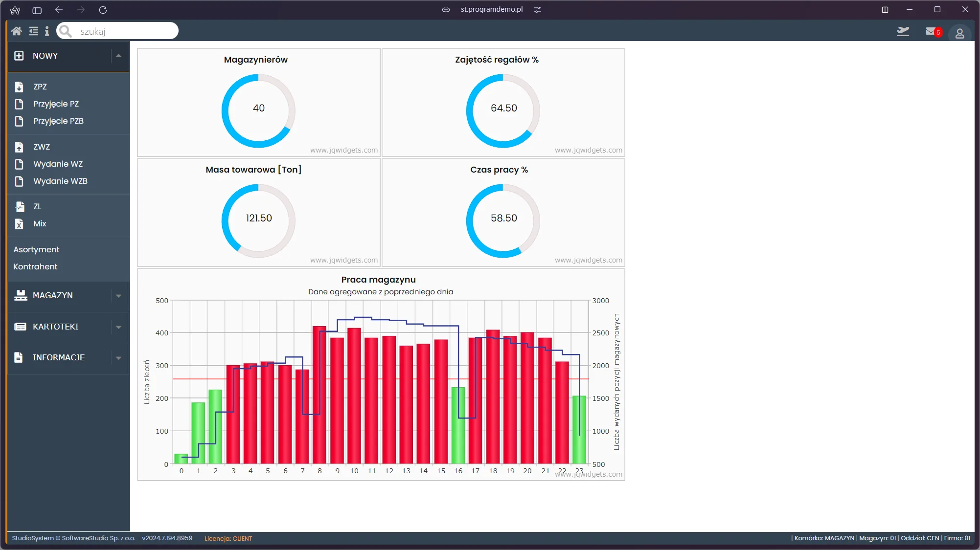Open Kontrahent link
This screenshot has height=550, width=980.
click(35, 266)
